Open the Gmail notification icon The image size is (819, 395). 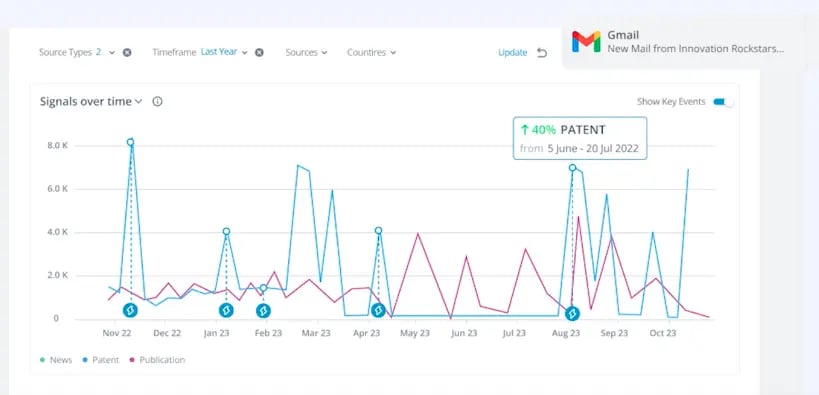[x=586, y=42]
